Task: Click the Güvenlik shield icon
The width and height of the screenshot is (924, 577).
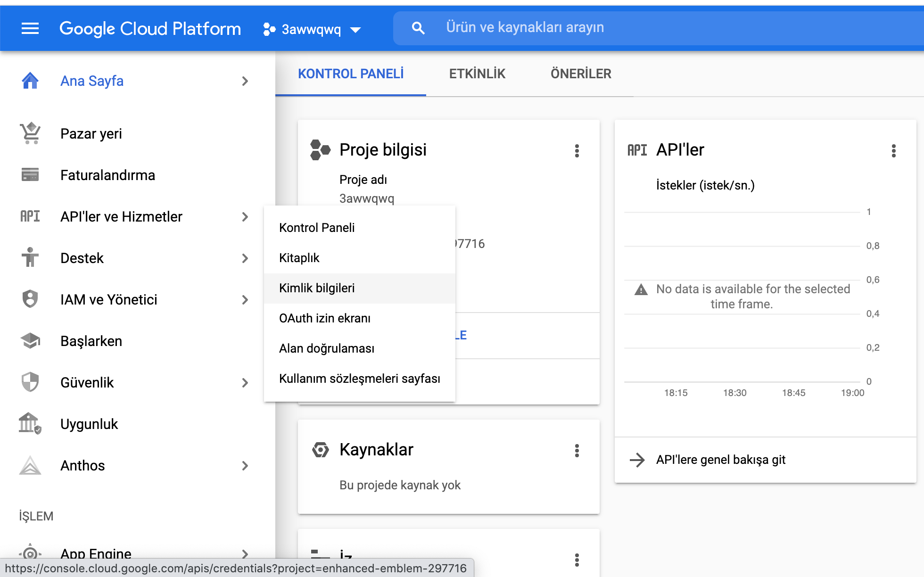Action: pyautogui.click(x=30, y=382)
